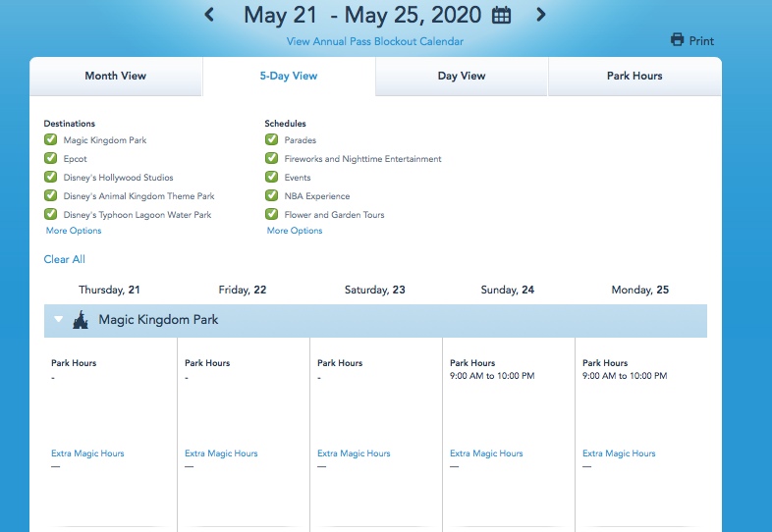Click the Saturday, 23 column header
This screenshot has height=532, width=772.
pyautogui.click(x=374, y=290)
